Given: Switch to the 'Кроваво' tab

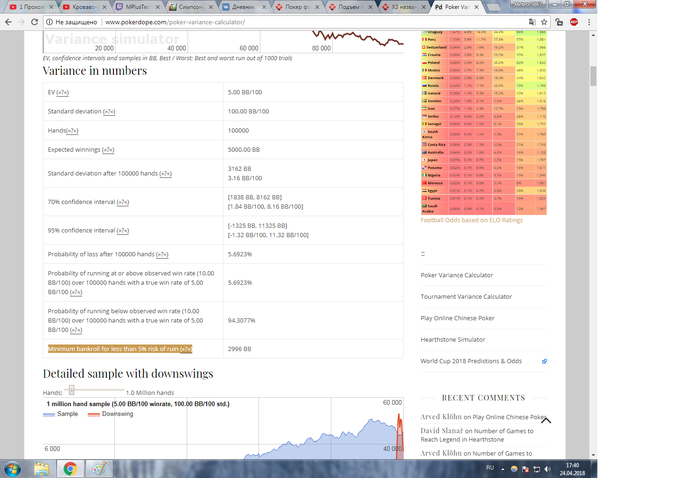Looking at the screenshot, I should (x=83, y=7).
